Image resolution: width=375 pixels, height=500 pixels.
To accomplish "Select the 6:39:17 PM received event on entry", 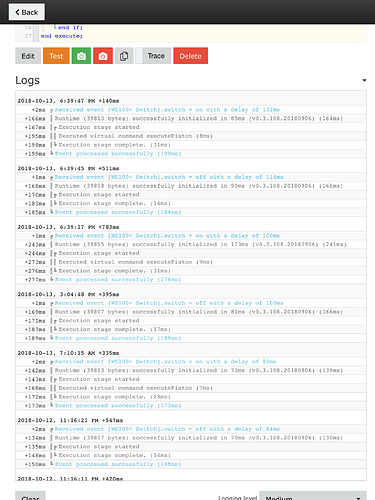I will 167,236.
